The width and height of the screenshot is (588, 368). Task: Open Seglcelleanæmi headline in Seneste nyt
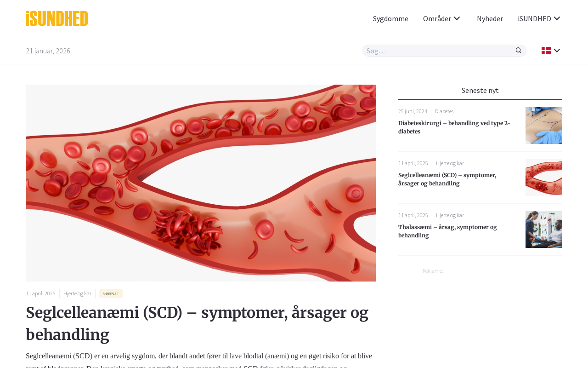tap(447, 179)
